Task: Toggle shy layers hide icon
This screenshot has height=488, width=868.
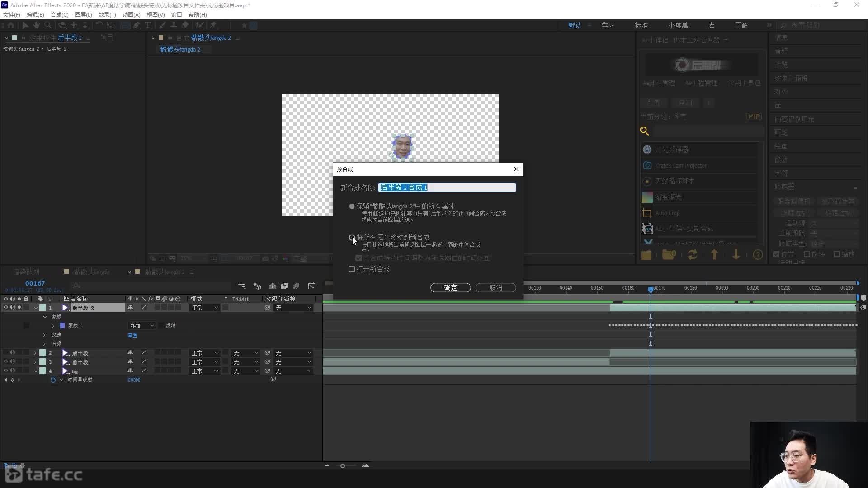Action: coord(273,286)
